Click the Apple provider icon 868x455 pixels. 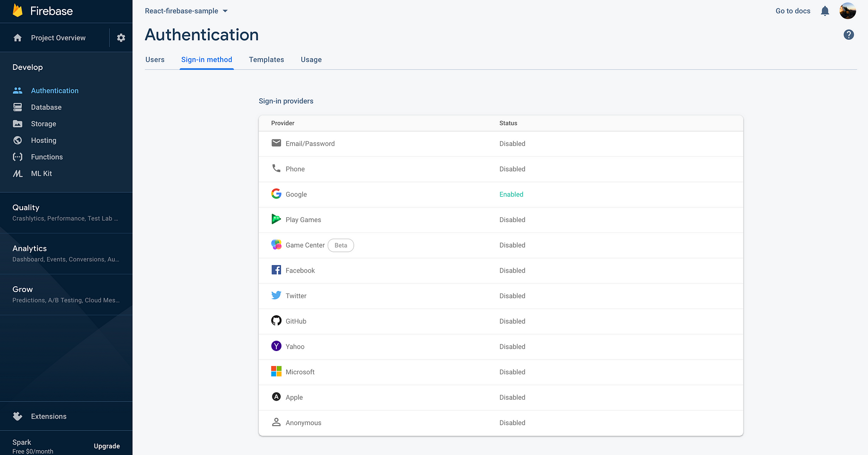pyautogui.click(x=276, y=397)
